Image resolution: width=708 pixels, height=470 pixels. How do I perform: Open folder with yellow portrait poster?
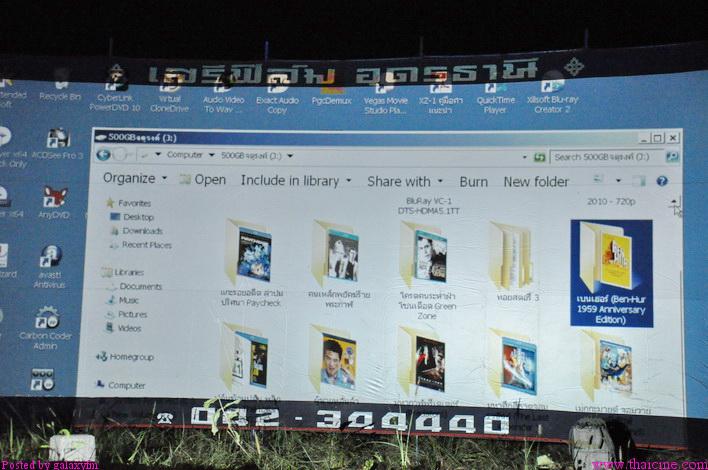(x=335, y=359)
